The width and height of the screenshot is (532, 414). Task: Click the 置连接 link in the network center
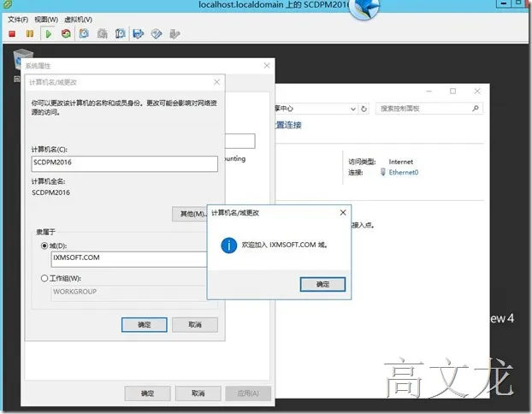pyautogui.click(x=288, y=125)
